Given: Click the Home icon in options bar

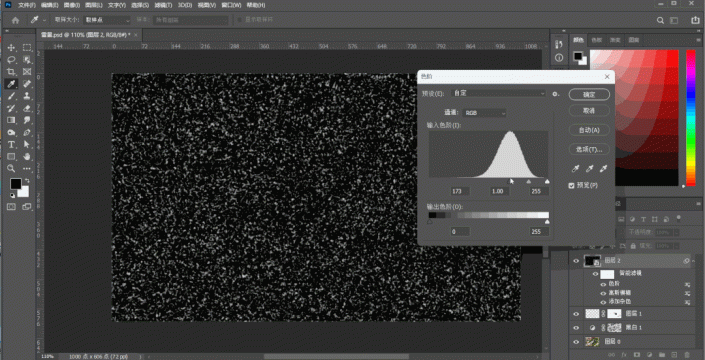Looking at the screenshot, I should [15, 20].
